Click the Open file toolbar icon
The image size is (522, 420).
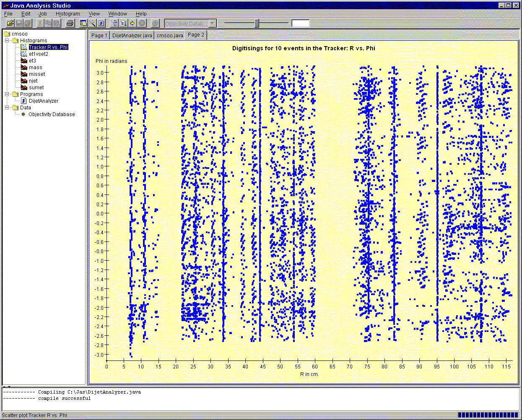[10, 23]
